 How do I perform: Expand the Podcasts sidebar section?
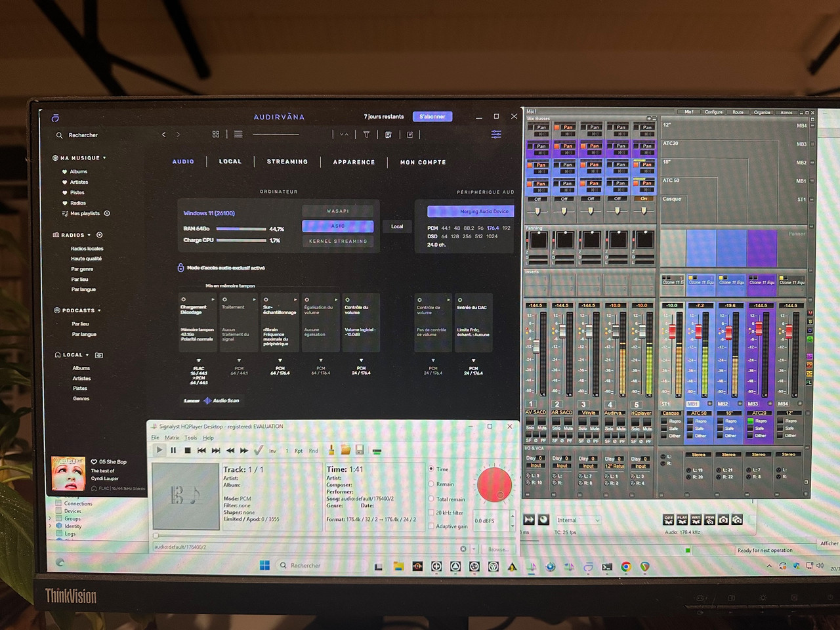click(x=99, y=310)
